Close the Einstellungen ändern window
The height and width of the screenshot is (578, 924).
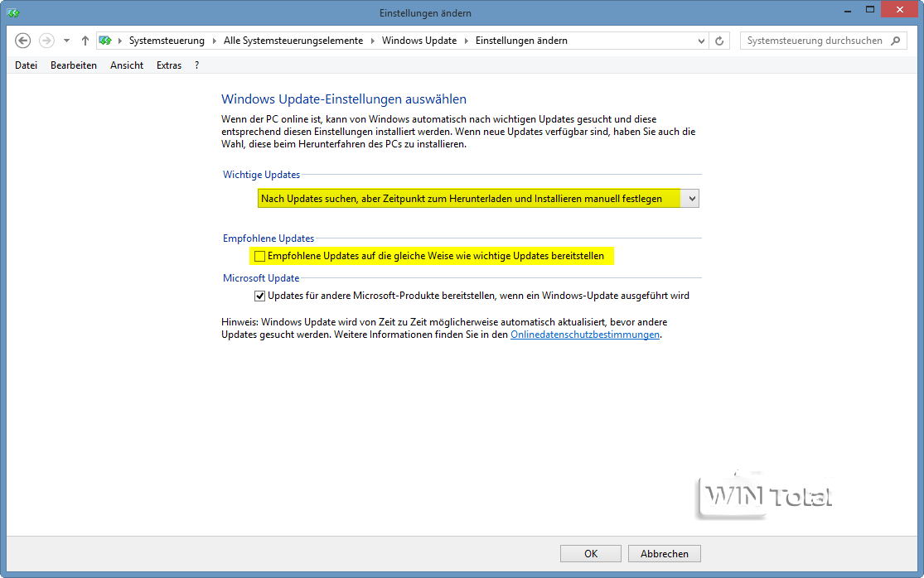tap(899, 10)
